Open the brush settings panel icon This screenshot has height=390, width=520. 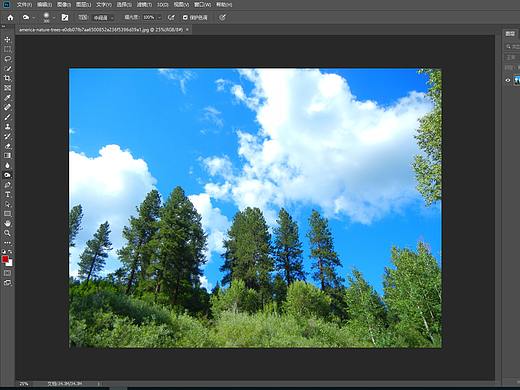click(x=65, y=17)
